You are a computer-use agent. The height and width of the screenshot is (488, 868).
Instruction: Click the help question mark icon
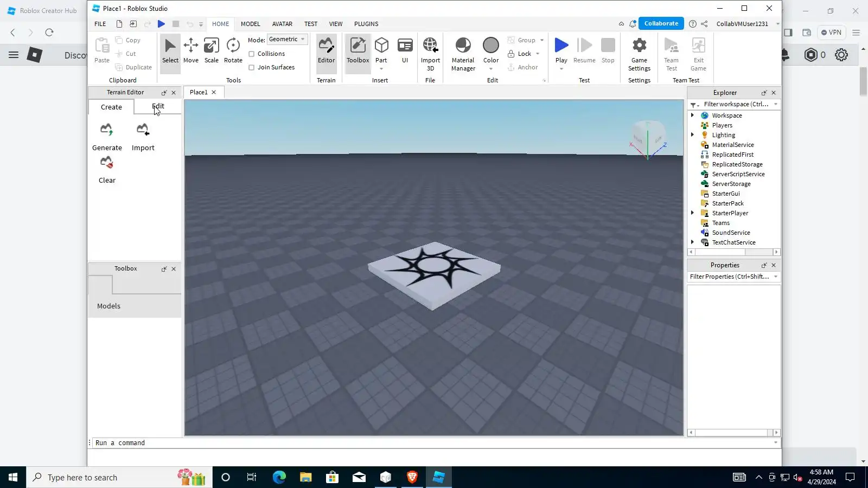(693, 24)
